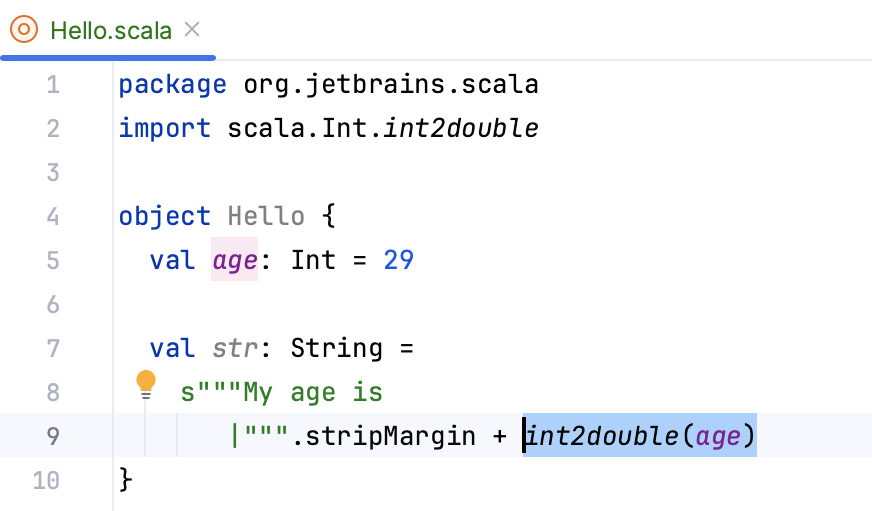Click the number 29 literal
Viewport: 872px width, 511px height.
tap(398, 261)
